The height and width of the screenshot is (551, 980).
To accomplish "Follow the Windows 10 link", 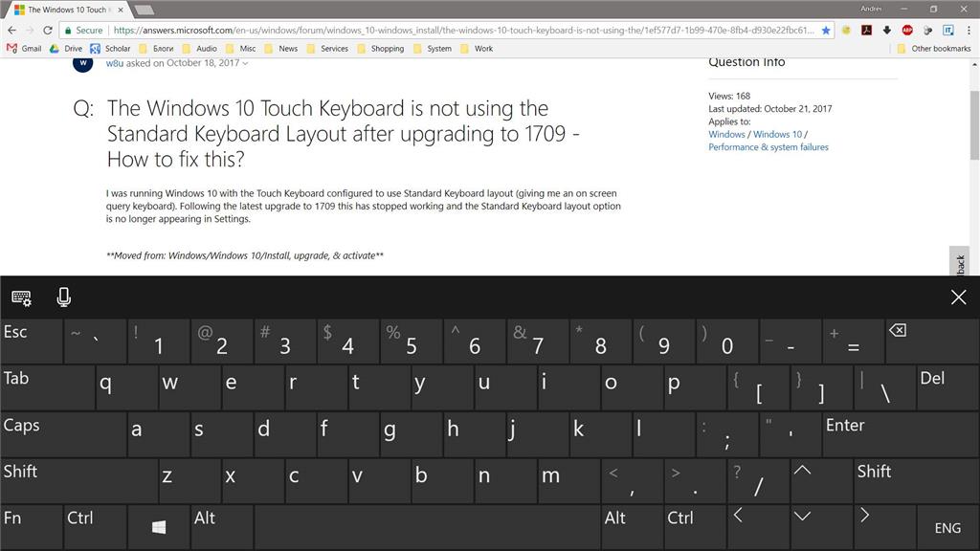I will coord(777,134).
